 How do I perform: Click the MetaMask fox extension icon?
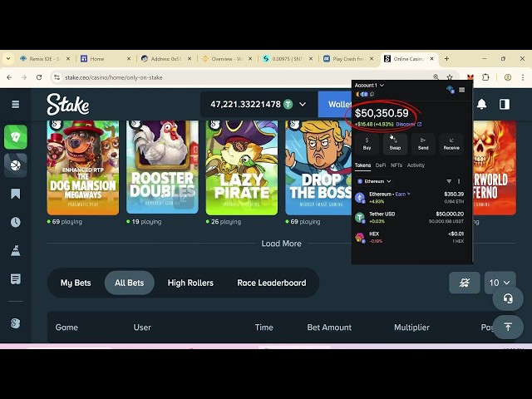tap(470, 77)
